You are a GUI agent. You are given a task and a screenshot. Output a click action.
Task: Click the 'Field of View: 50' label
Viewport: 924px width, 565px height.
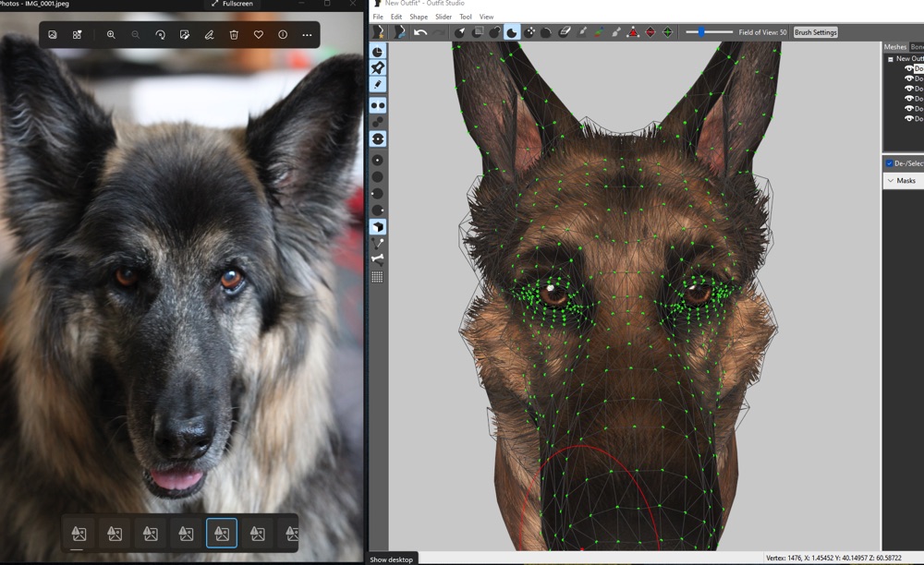(762, 32)
